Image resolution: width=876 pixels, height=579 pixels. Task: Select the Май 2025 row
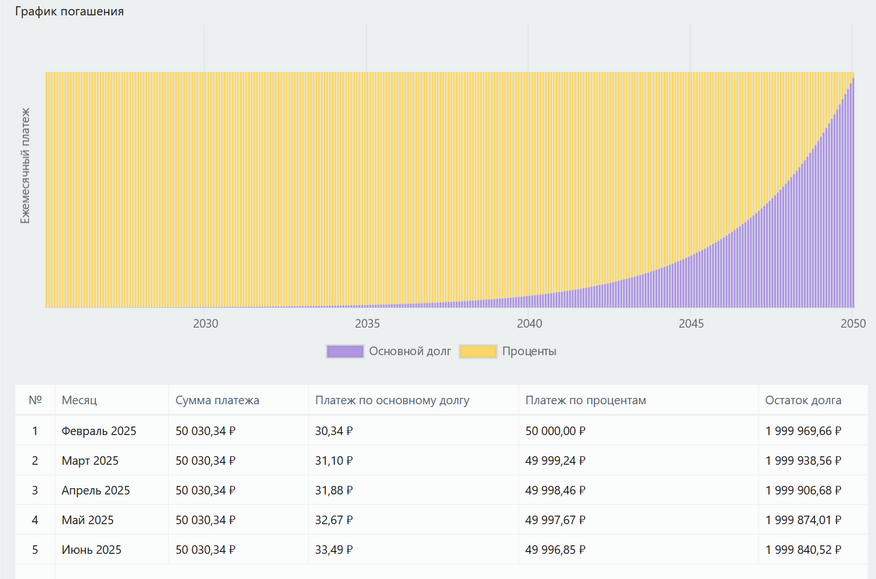click(87, 520)
